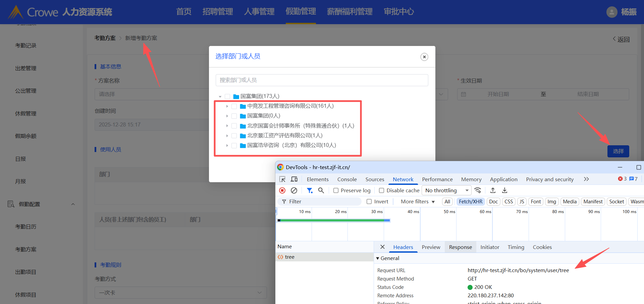Close the request details pane
The image size is (644, 304).
pos(382,247)
